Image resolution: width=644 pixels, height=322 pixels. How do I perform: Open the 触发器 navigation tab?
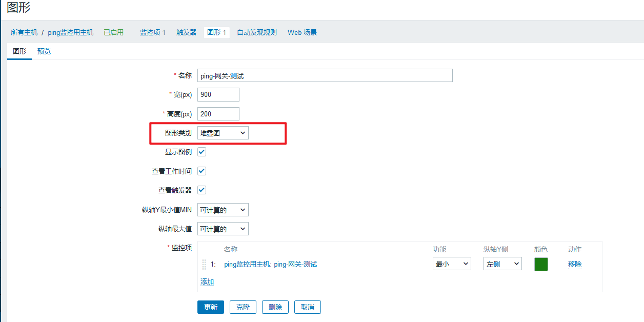click(x=186, y=32)
